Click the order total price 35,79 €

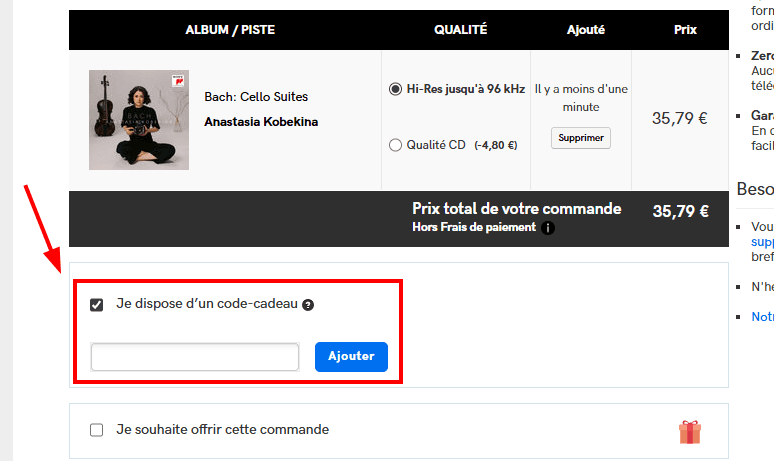point(680,211)
